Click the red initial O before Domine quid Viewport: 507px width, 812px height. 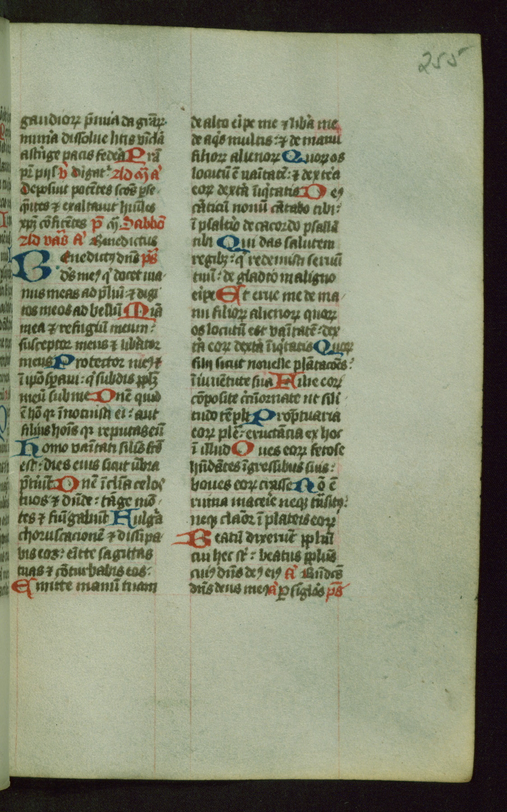pos(102,396)
